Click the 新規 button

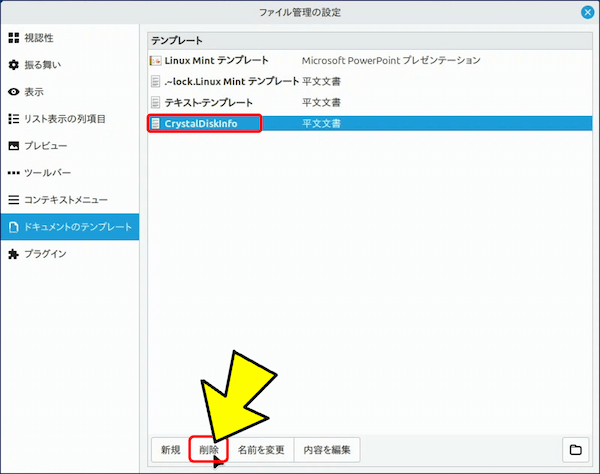[x=171, y=450]
